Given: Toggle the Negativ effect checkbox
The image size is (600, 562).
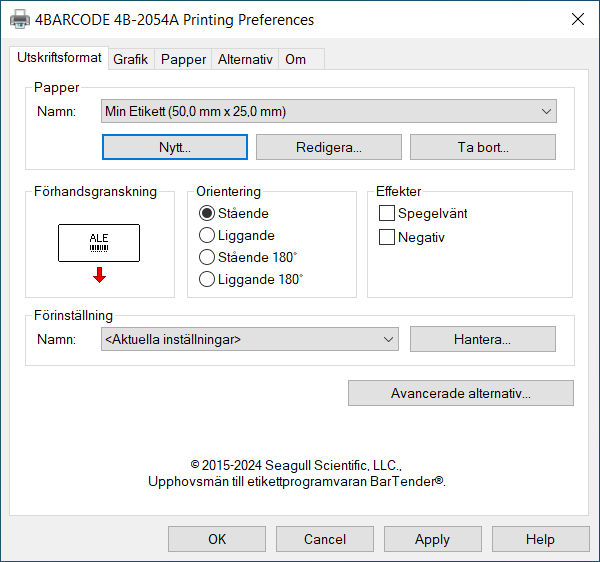Looking at the screenshot, I should [x=387, y=237].
